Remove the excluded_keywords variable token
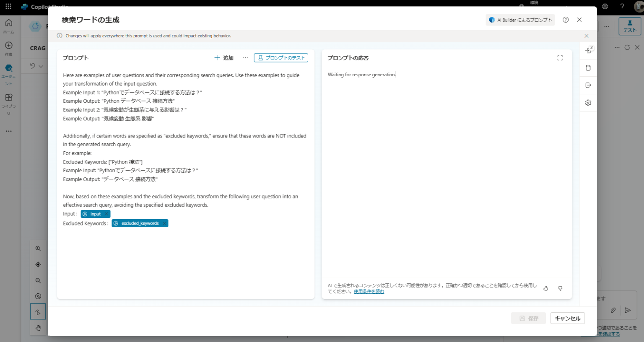The image size is (644, 342). click(x=165, y=223)
